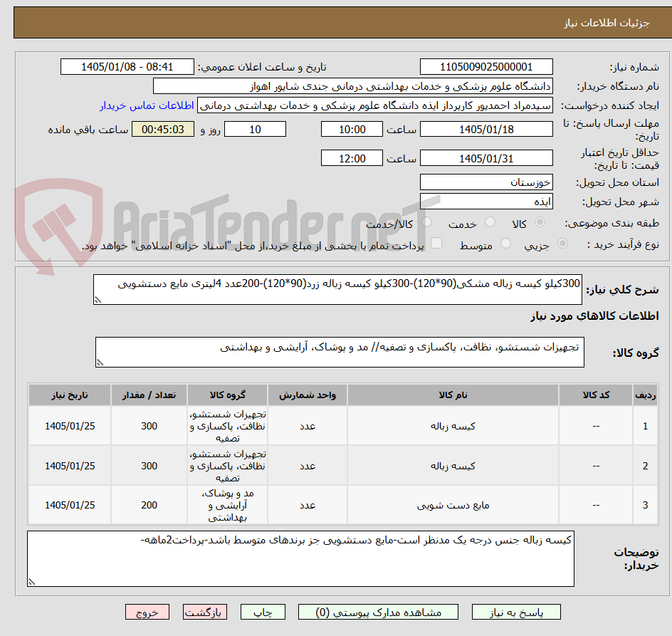
Task: Open مشاهده مدارک پیوستی (0) attachments
Action: tap(378, 612)
